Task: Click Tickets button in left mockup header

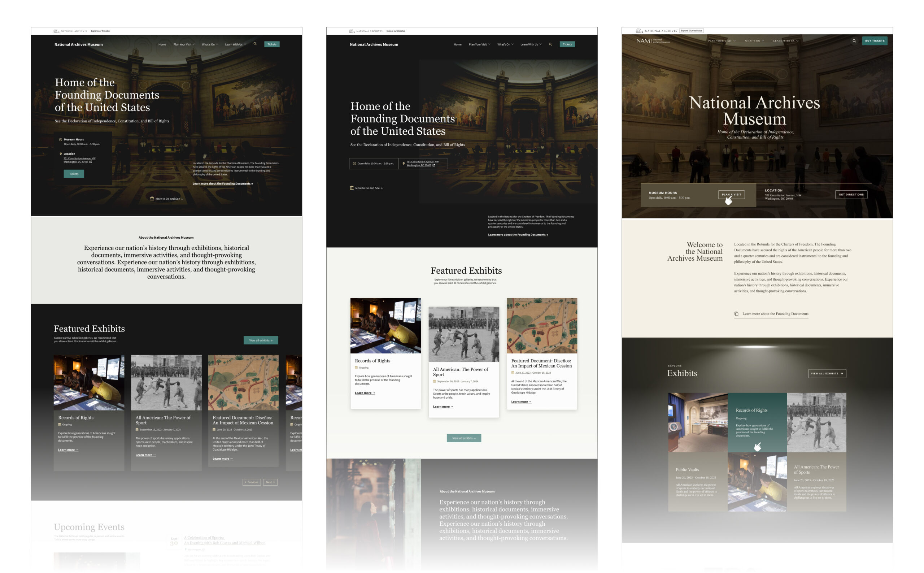Action: [272, 44]
